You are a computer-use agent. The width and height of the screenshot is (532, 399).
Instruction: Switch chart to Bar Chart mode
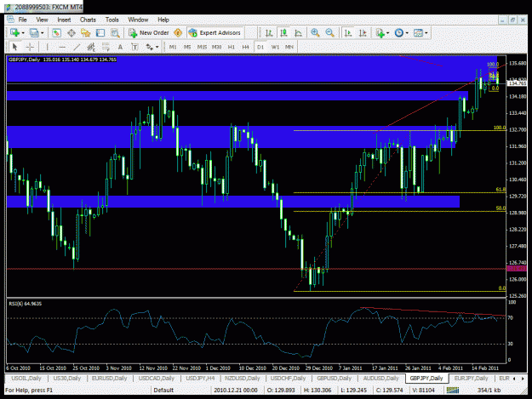(x=269, y=33)
